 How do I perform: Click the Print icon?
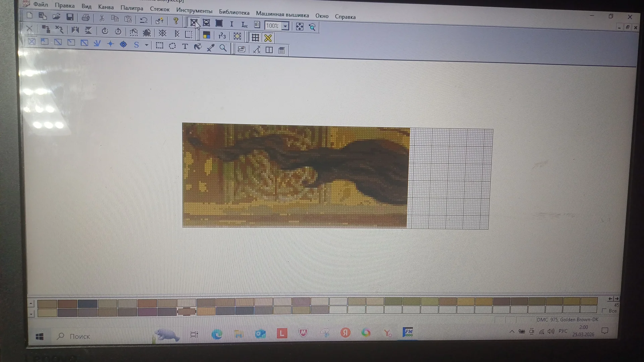(86, 18)
